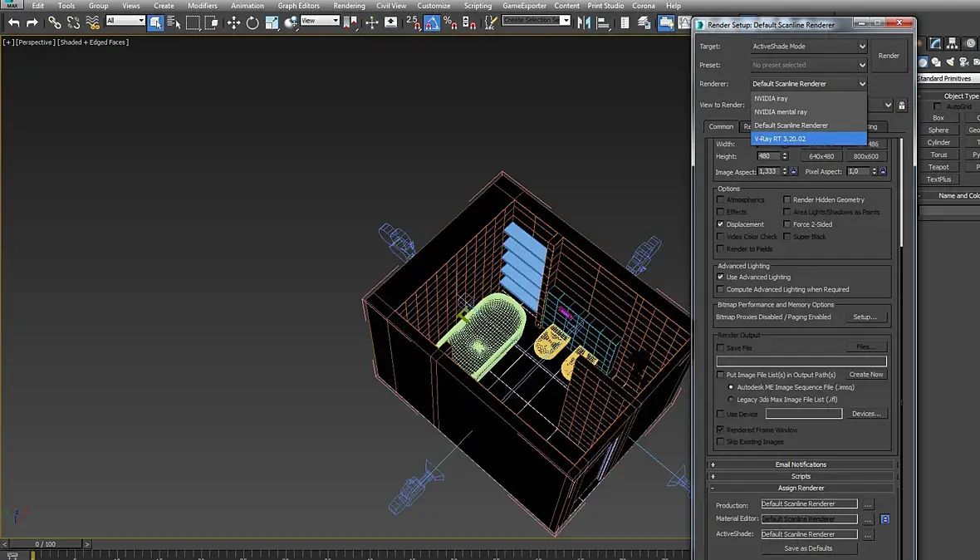Open the Rendering menu
980x560 pixels.
(349, 6)
